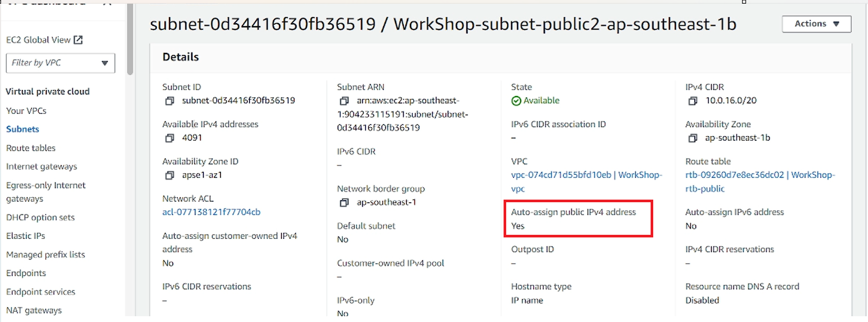Navigate to Endpoints

26,273
